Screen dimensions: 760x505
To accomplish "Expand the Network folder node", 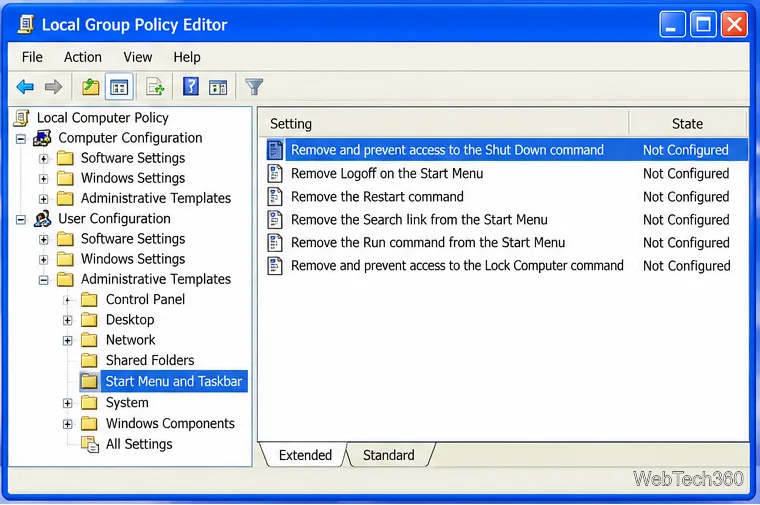I will [x=67, y=341].
